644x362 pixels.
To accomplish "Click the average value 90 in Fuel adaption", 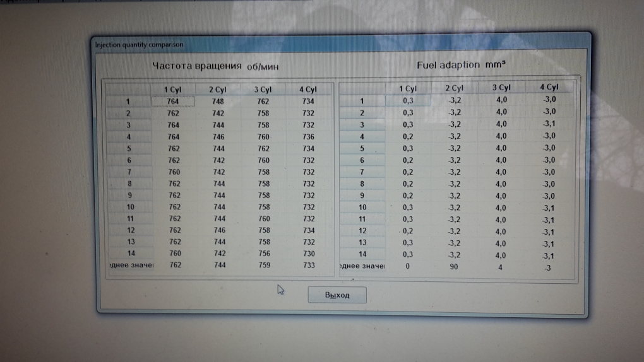I will pos(454,266).
